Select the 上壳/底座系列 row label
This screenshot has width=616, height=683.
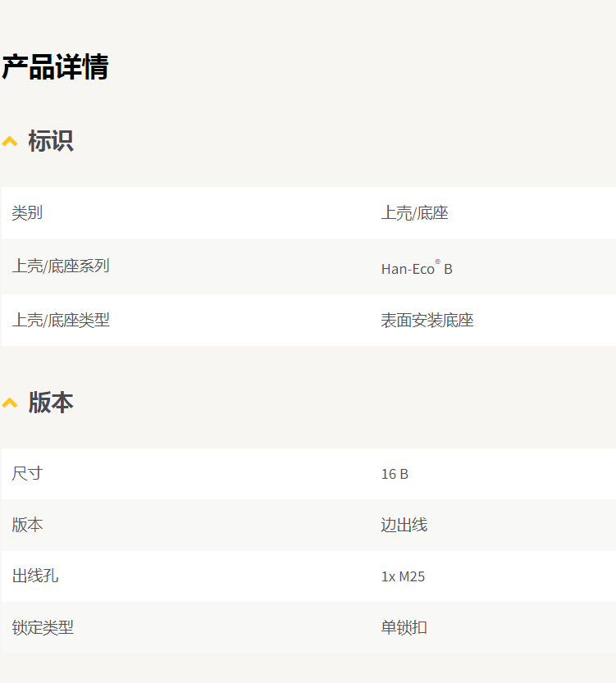[61, 266]
